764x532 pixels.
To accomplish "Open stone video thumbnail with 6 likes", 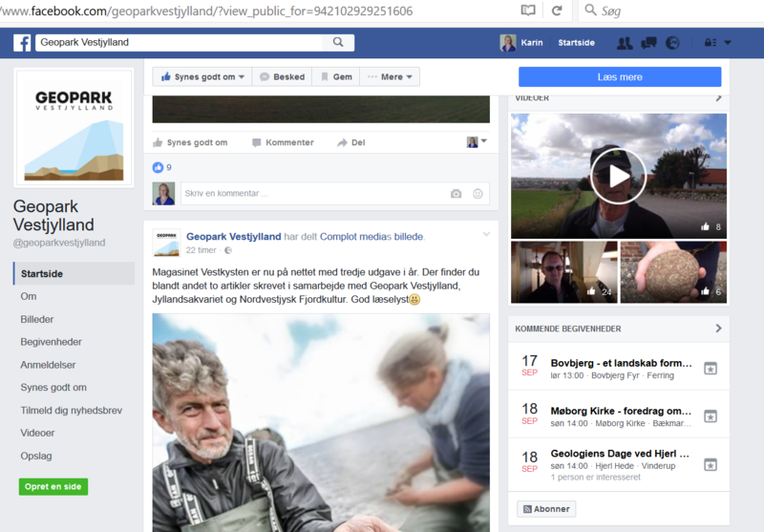I will coord(673,272).
